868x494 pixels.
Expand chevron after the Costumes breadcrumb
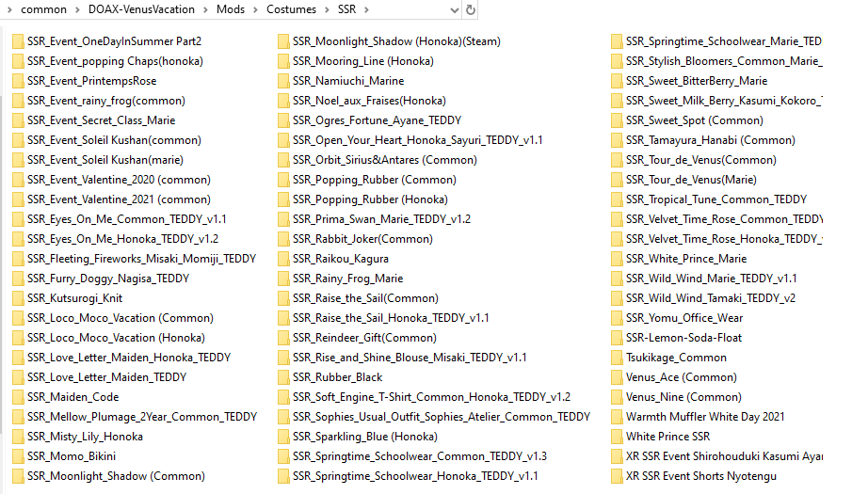(x=328, y=9)
